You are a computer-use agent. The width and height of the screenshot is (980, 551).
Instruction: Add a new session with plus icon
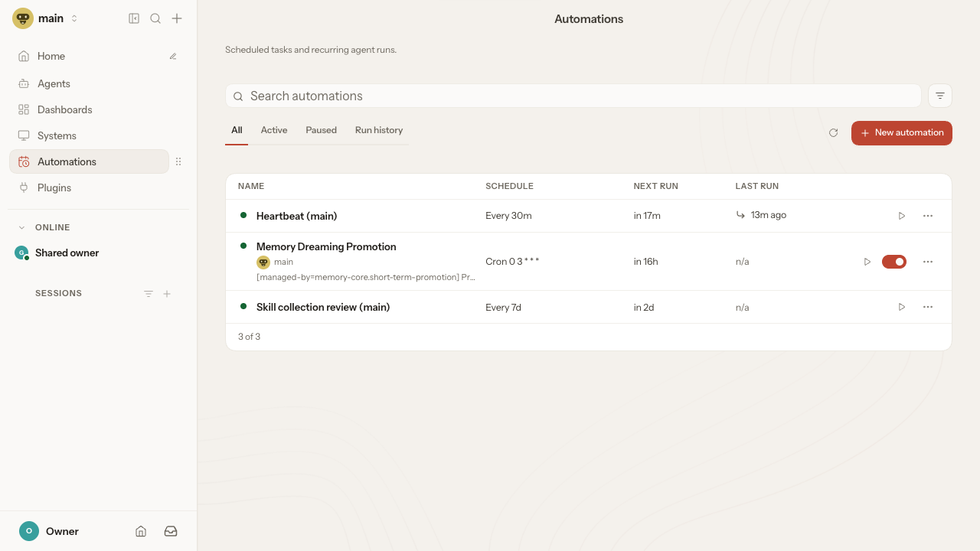[x=167, y=294]
